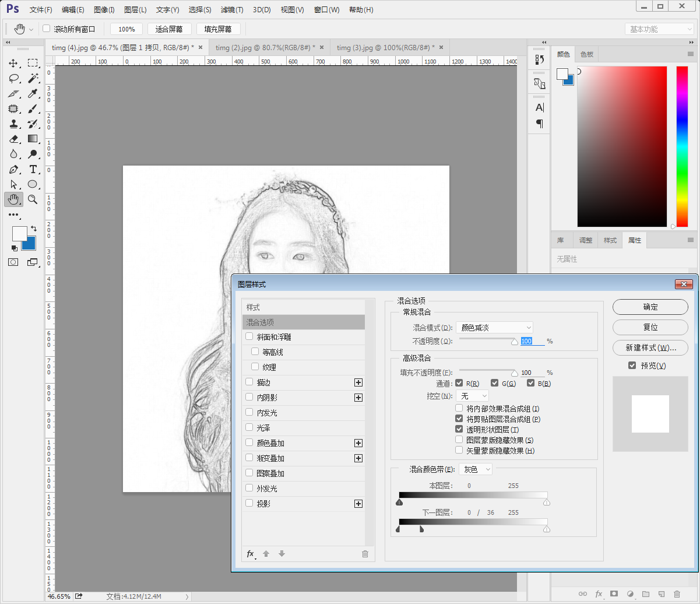Screen dimensions: 700x604
Task: Switch to the 调整 adjustments tab
Action: click(x=586, y=240)
